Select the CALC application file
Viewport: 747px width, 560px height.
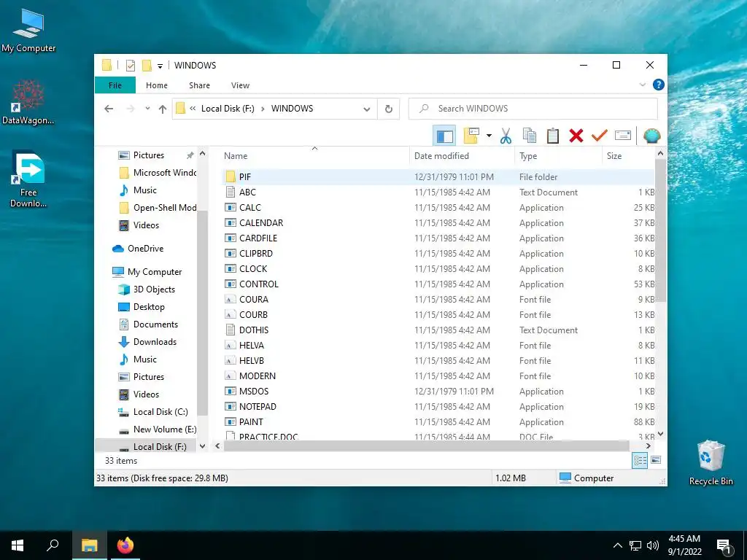[x=438, y=208]
